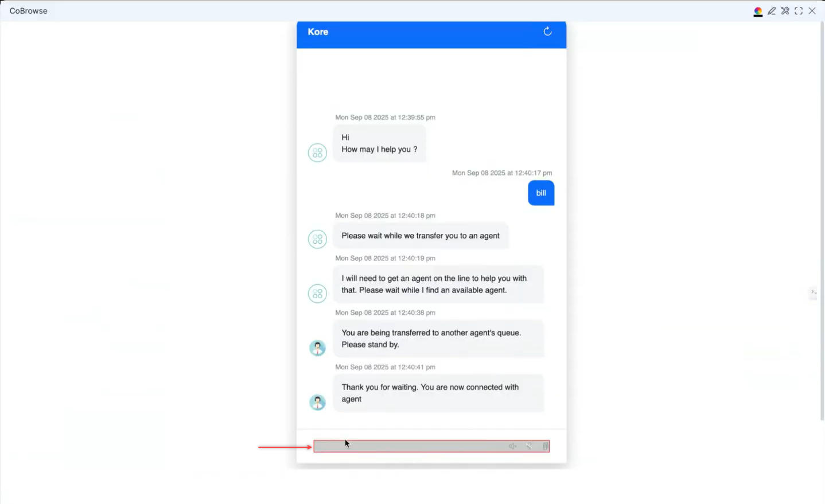Select the pen annotation tool
The width and height of the screenshot is (825, 504).
pyautogui.click(x=772, y=11)
